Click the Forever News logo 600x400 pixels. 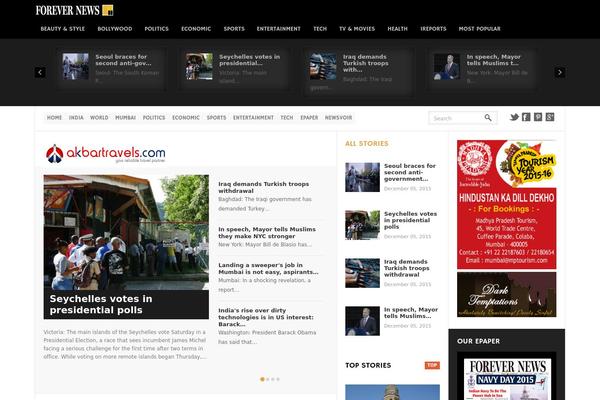pyautogui.click(x=74, y=10)
